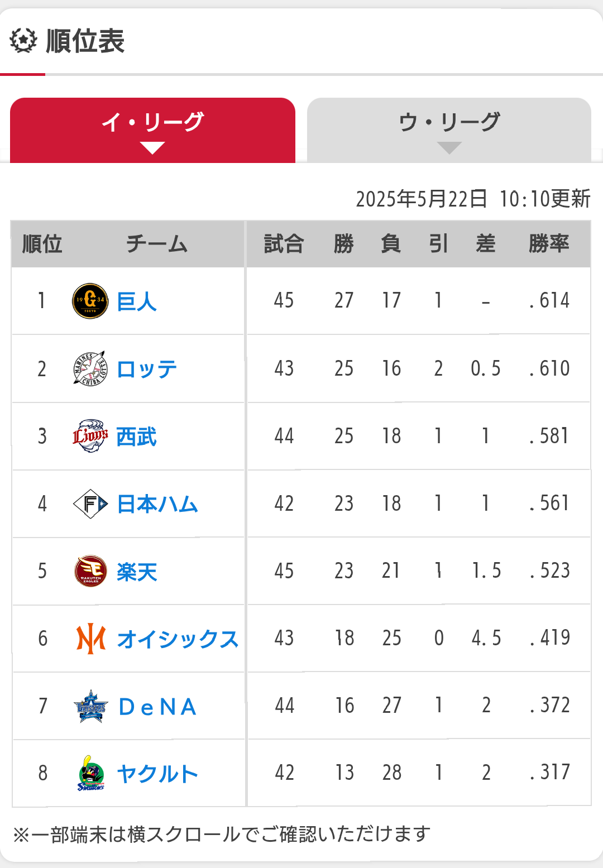Click the white arrow under イ・リーグ
Viewport: 603px width, 868px height.
(152, 148)
